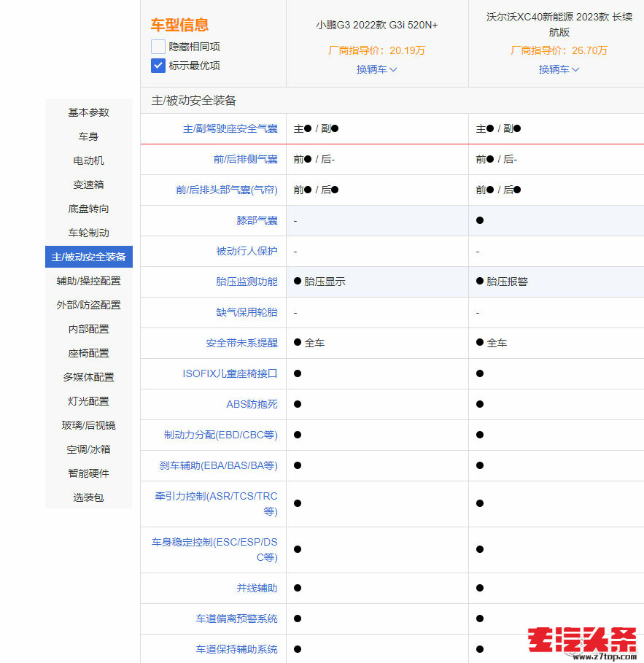Open 多媒体配置 section

click(x=89, y=377)
